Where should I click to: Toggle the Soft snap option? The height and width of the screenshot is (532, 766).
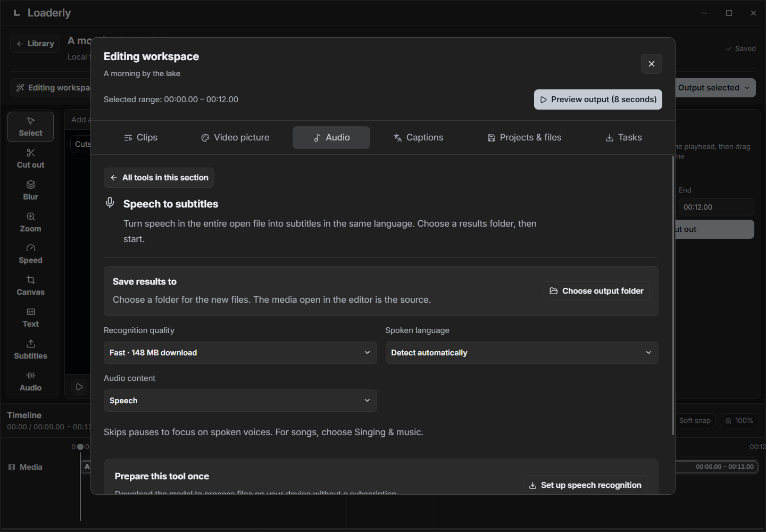[695, 421]
